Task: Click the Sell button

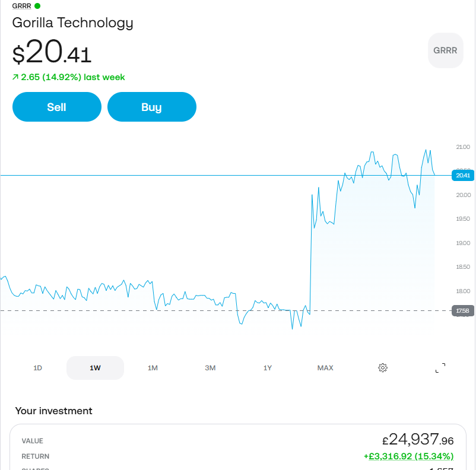Action: point(57,107)
